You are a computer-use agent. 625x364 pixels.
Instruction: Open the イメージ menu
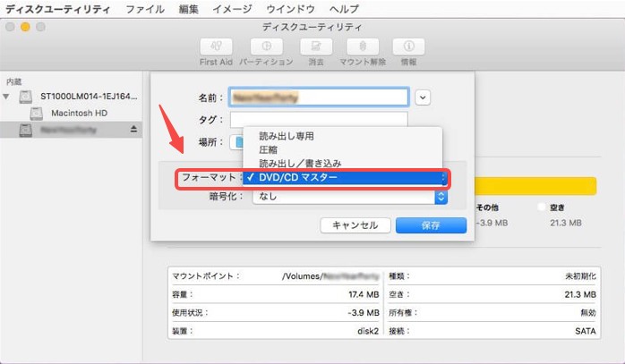tap(233, 9)
